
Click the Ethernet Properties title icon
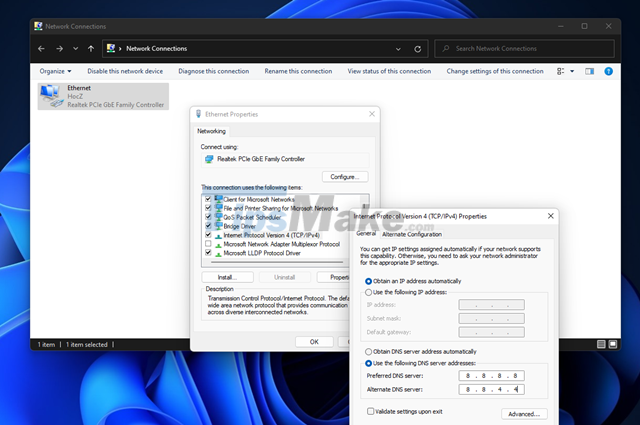tap(198, 114)
